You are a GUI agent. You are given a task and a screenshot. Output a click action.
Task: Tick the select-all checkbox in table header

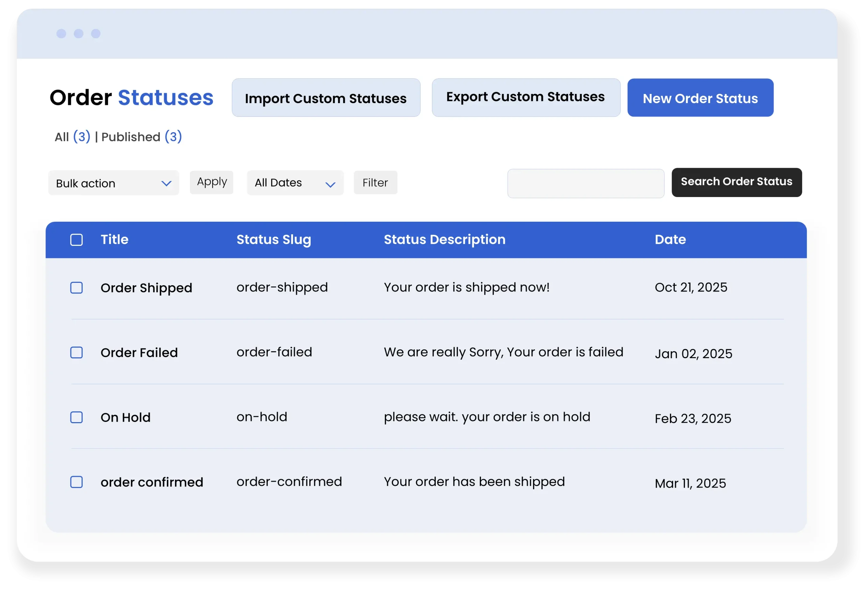point(77,240)
